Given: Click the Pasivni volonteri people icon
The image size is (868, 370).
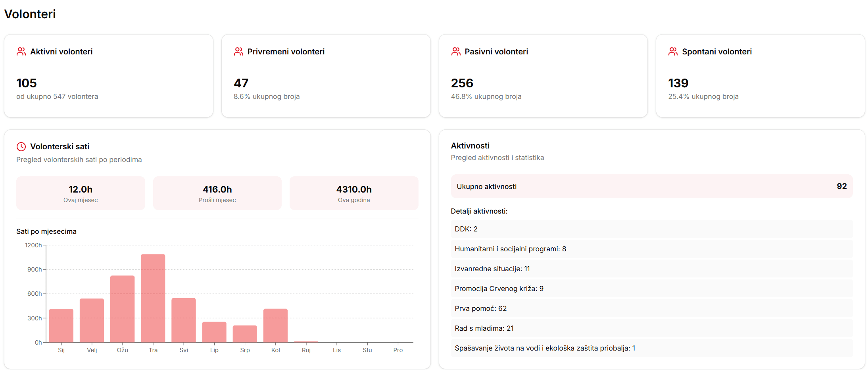Looking at the screenshot, I should click(x=456, y=52).
